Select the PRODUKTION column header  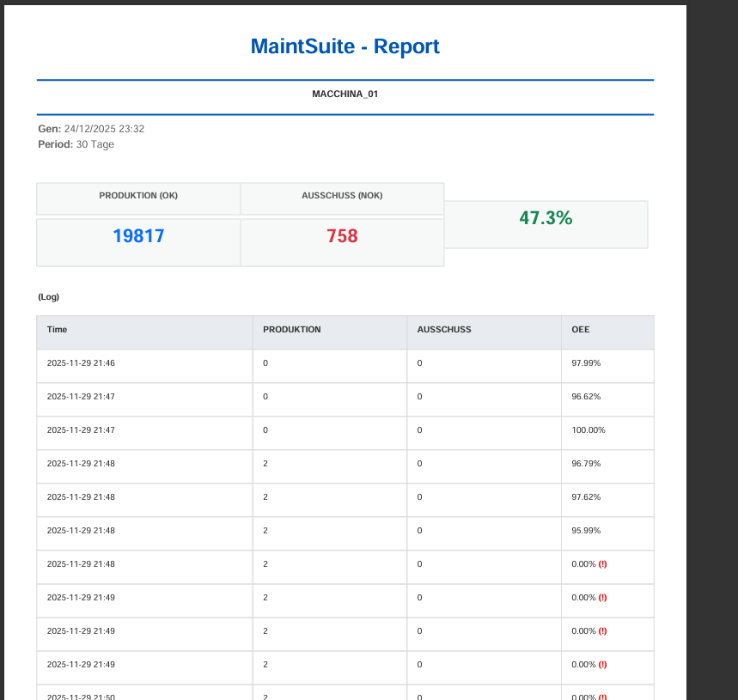(290, 329)
